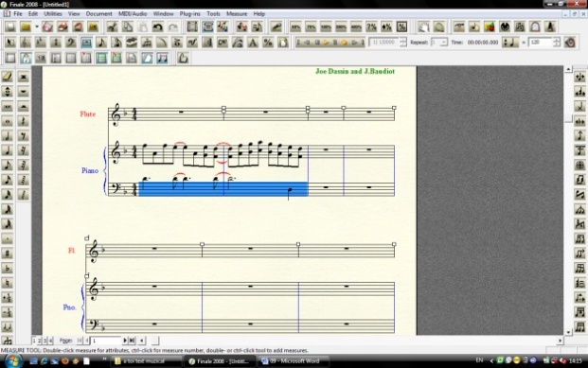Click the Record button in playback controls

click(x=344, y=43)
